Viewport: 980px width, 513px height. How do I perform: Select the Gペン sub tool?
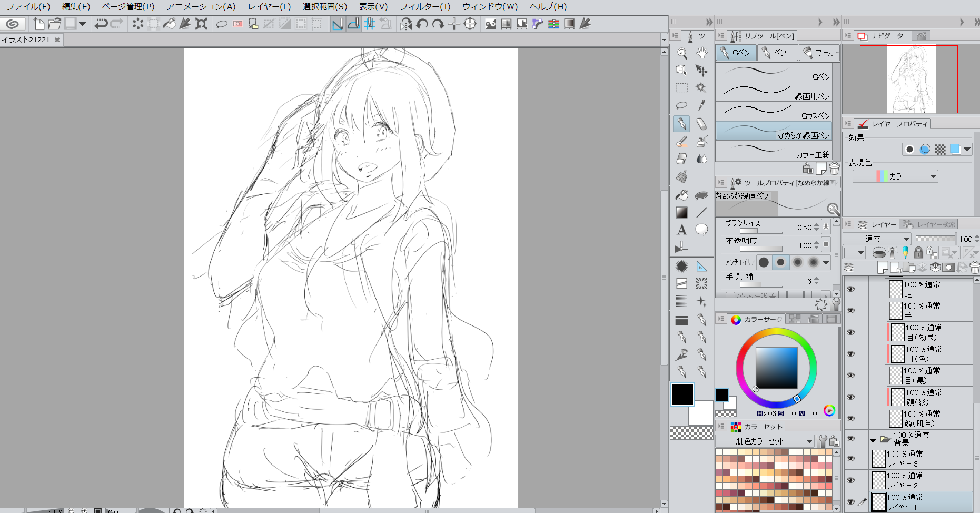pos(773,71)
